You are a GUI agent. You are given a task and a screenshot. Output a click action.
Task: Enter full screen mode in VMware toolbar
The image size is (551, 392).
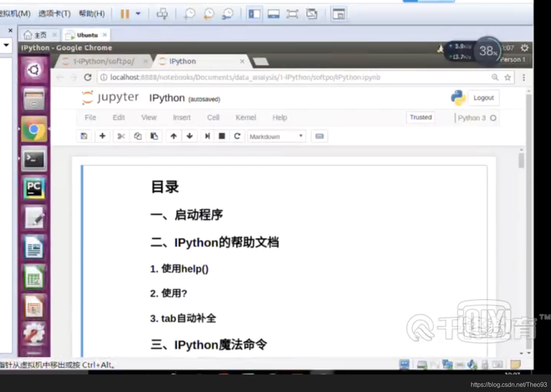point(292,14)
